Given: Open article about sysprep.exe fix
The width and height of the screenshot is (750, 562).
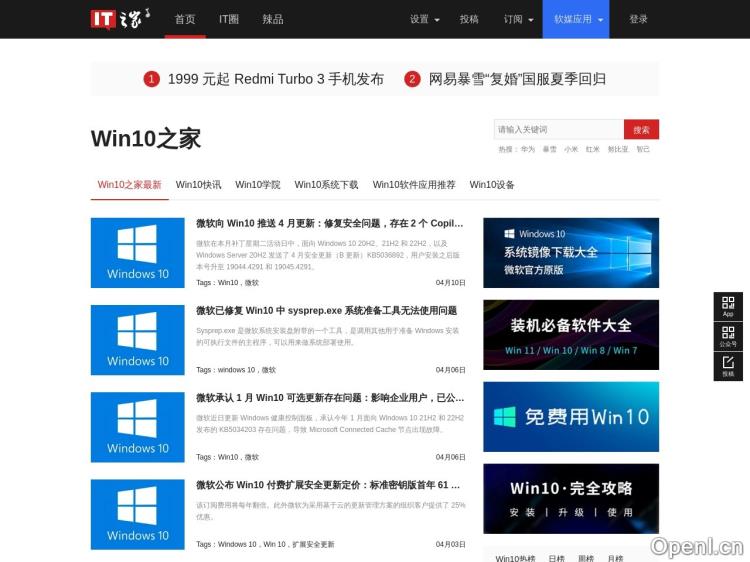Looking at the screenshot, I should point(327,311).
